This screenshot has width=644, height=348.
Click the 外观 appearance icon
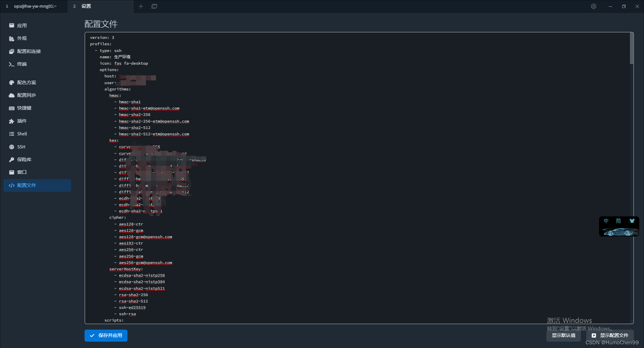[x=11, y=39]
